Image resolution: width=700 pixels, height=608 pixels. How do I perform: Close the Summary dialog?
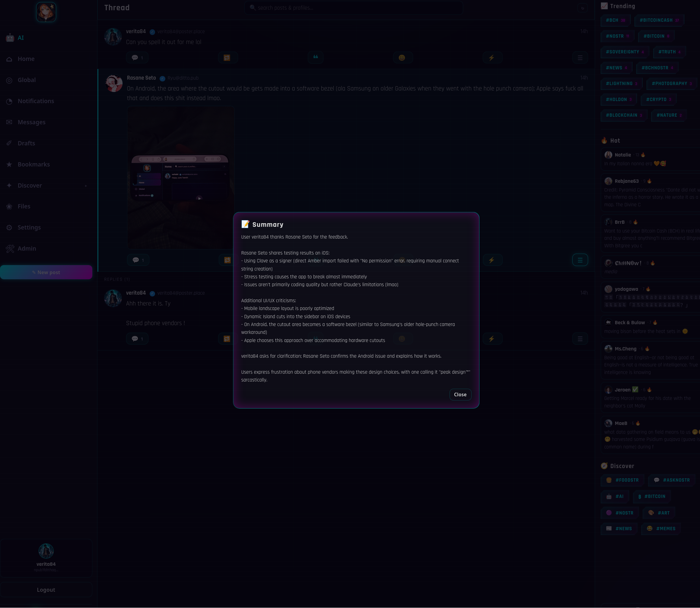[x=460, y=394]
